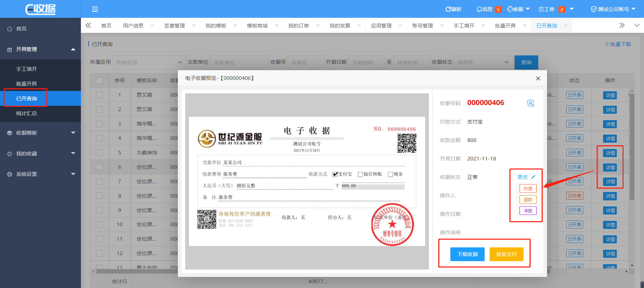This screenshot has height=288, width=644.
Task: Click the 系统设置 gear icon
Action: 10,174
